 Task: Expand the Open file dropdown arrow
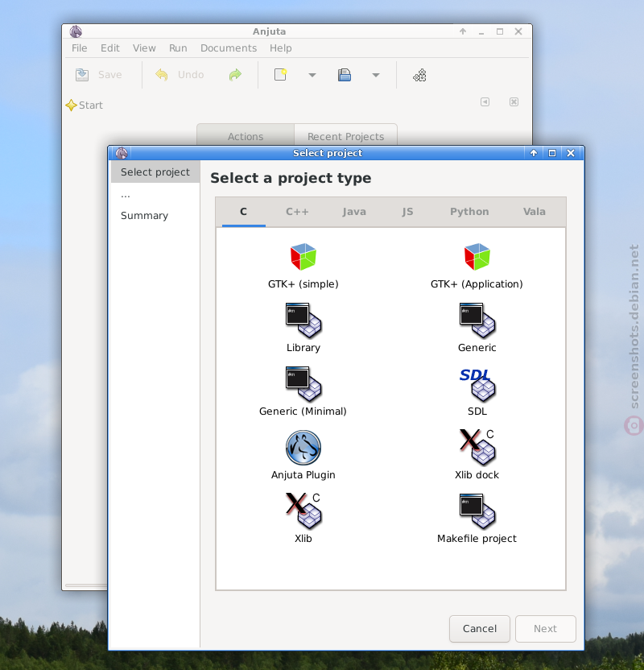click(x=376, y=75)
